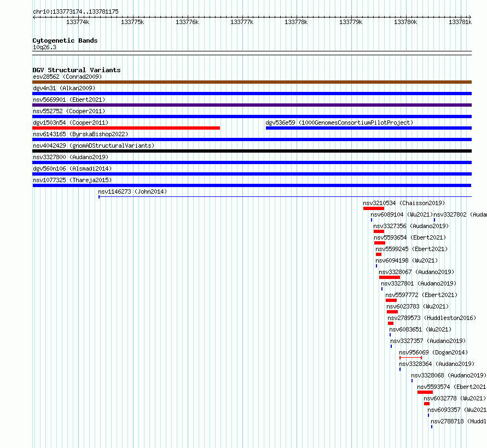
Task: Click the 133780k ruler tick label
Action: point(405,22)
